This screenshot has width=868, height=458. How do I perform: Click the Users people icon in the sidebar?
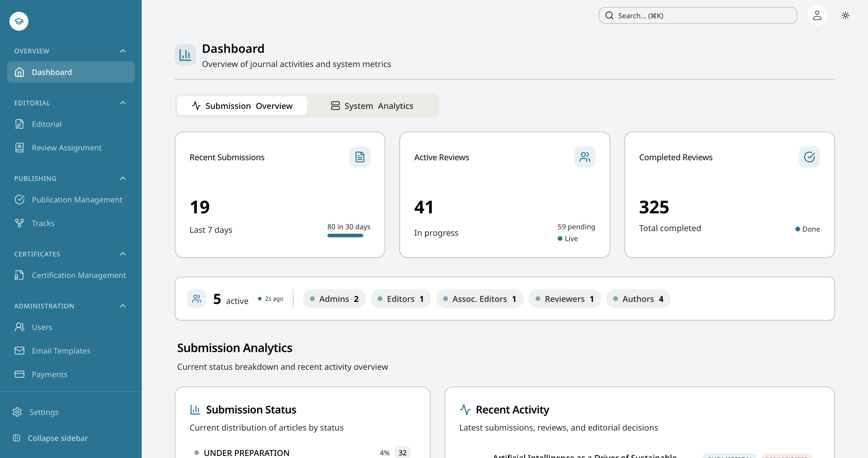[x=19, y=327]
